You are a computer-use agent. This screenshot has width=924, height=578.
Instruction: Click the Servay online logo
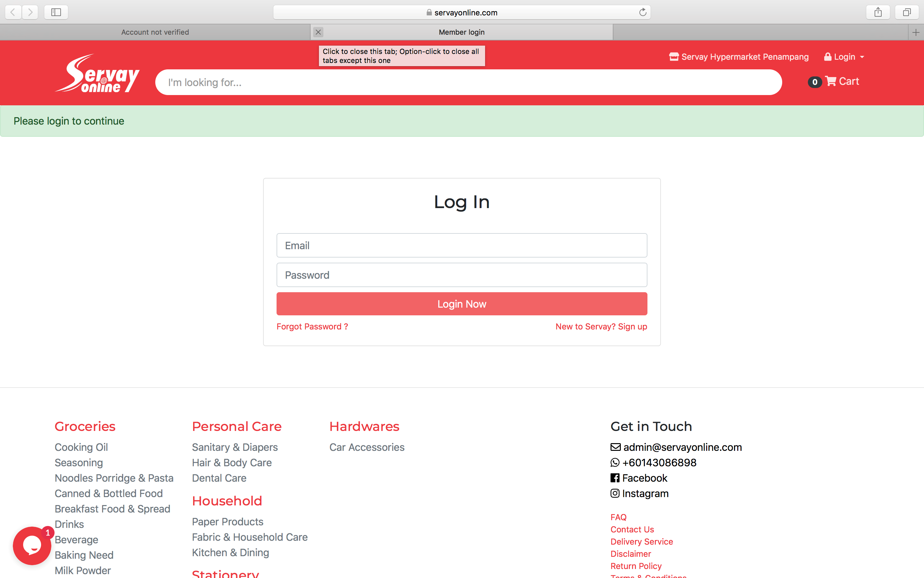pyautogui.click(x=97, y=74)
